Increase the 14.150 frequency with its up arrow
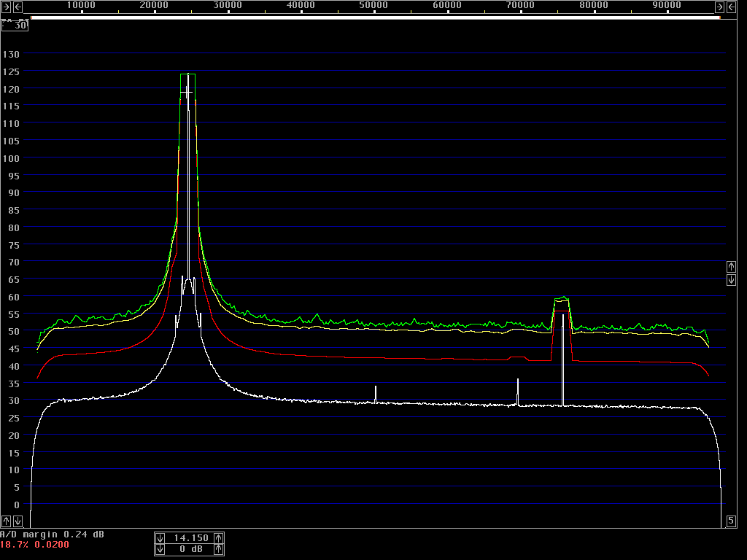This screenshot has width=747, height=560. (219, 538)
